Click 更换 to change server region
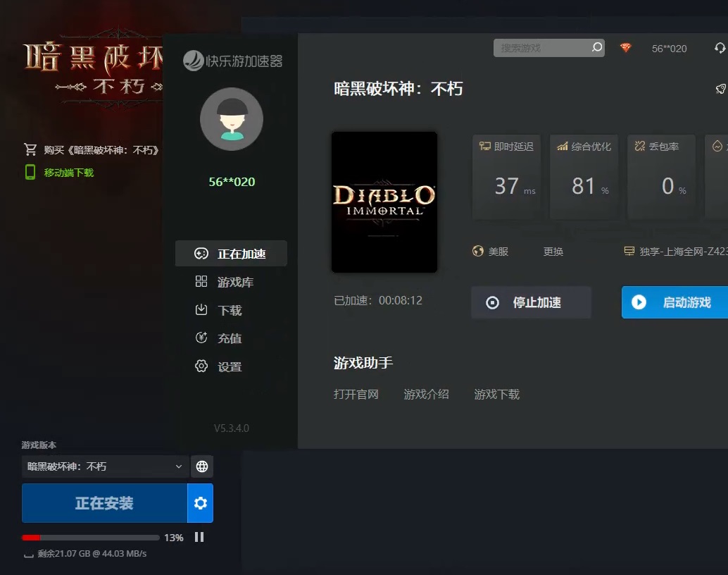The height and width of the screenshot is (575, 728). (553, 252)
